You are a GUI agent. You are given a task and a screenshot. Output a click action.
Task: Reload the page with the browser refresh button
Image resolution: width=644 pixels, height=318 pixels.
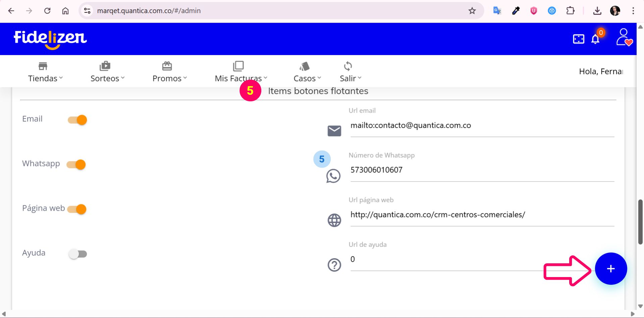[x=47, y=11]
